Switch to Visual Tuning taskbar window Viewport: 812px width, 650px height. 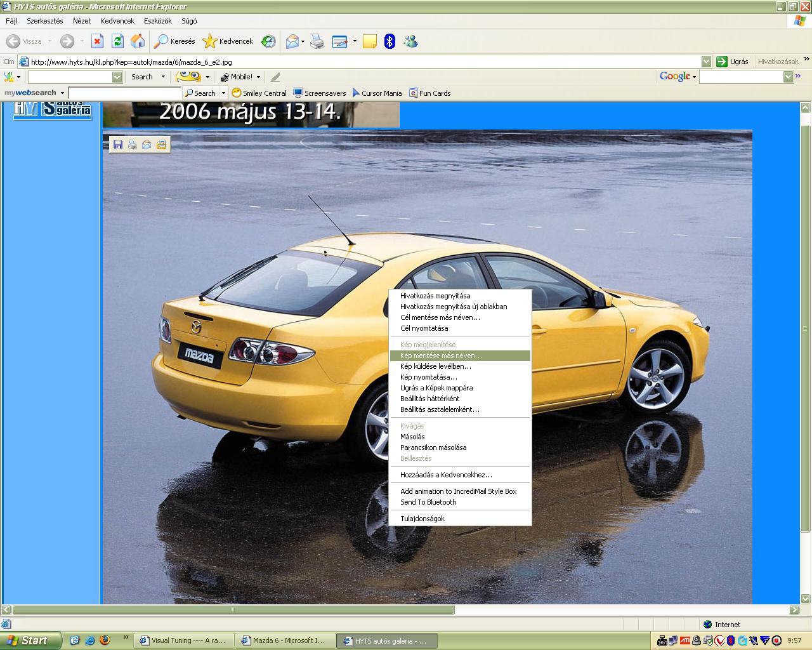[x=183, y=641]
